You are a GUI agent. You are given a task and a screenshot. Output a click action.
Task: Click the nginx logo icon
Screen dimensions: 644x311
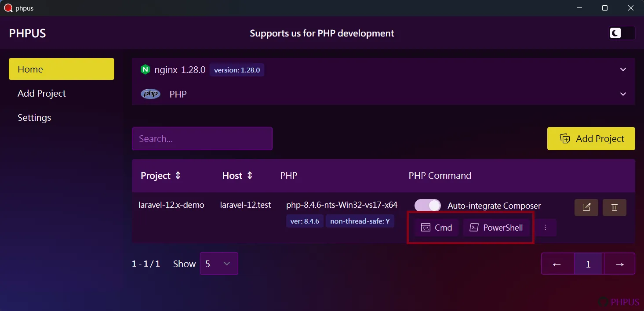(x=145, y=69)
